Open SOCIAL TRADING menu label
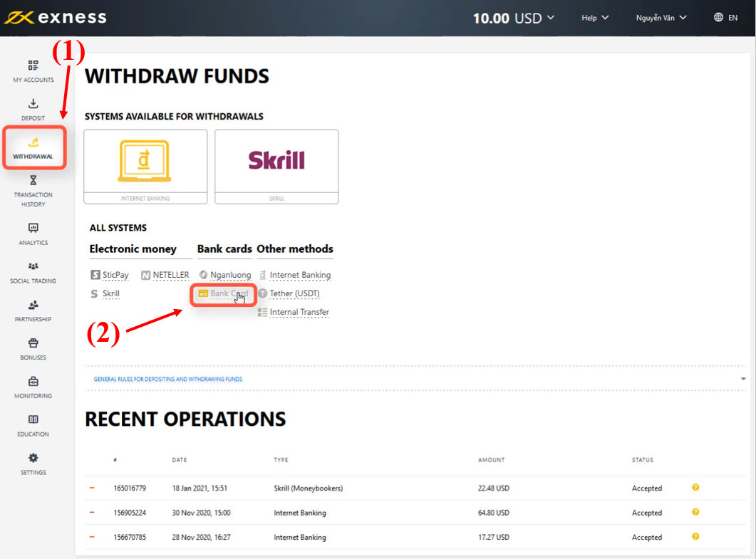The height and width of the screenshot is (559, 756). pyautogui.click(x=33, y=281)
